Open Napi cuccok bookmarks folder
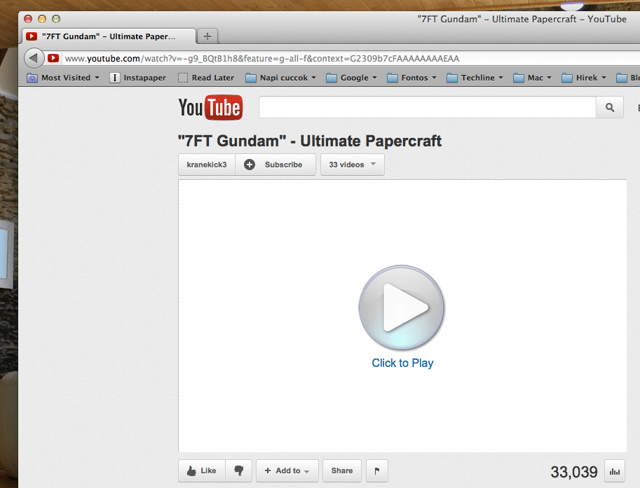This screenshot has width=640, height=488. pos(280,78)
